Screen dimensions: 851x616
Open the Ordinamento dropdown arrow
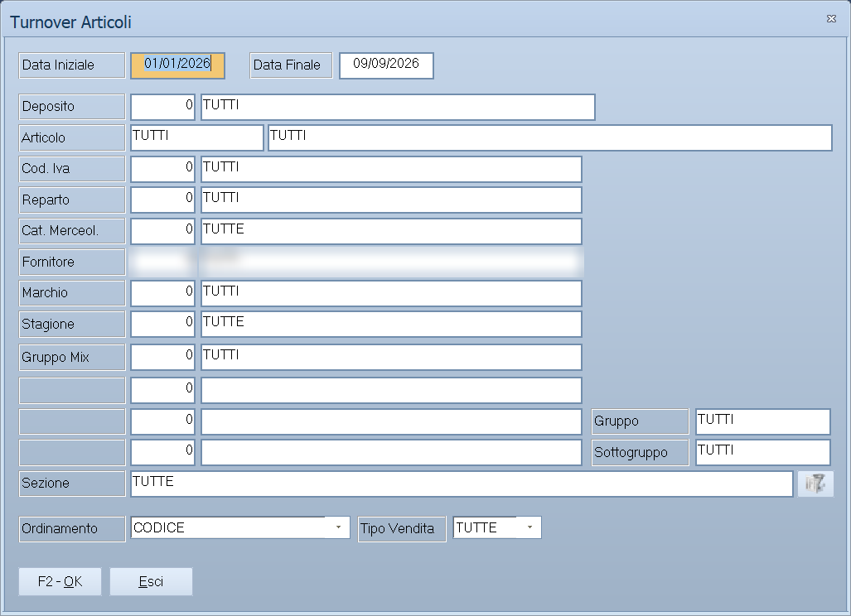pyautogui.click(x=338, y=527)
